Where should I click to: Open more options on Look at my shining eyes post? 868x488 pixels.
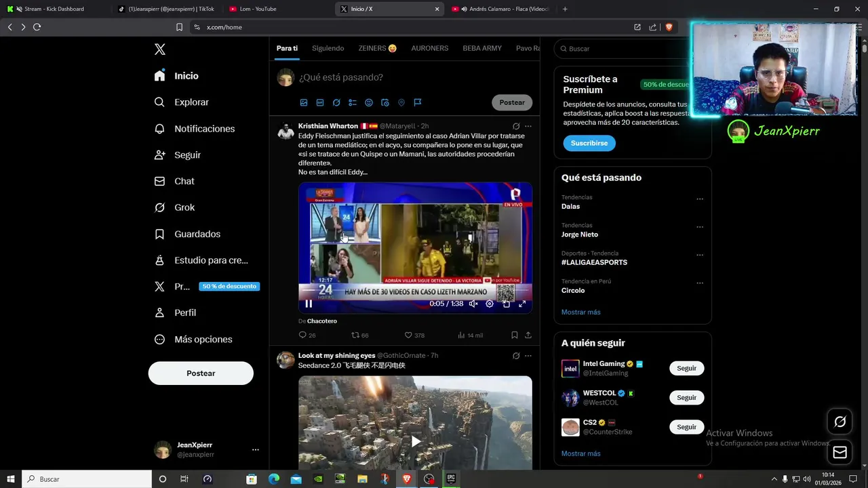pyautogui.click(x=528, y=356)
